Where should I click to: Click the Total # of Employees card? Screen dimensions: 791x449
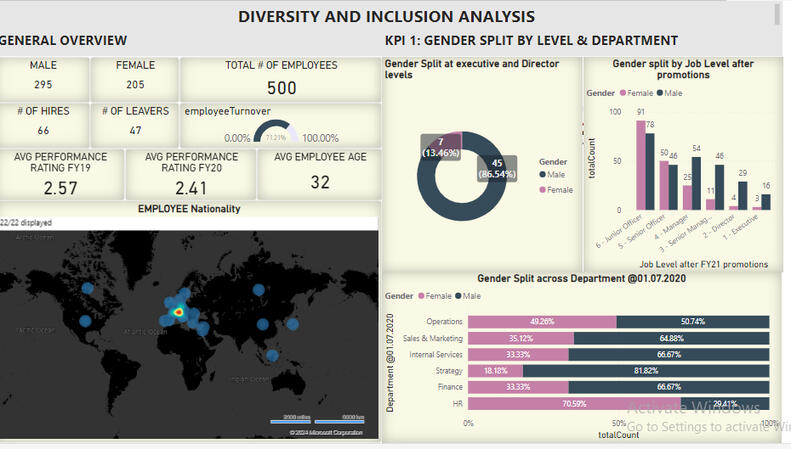coord(281,78)
